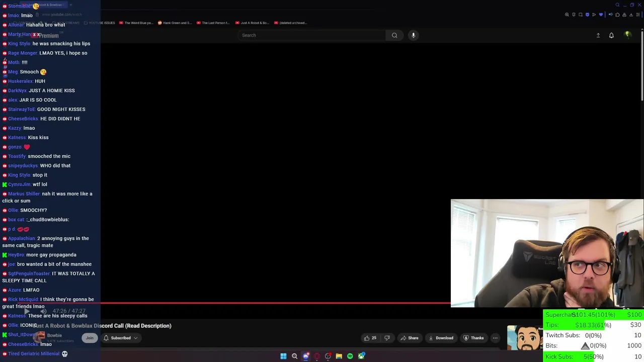Share the Discord Call video
This screenshot has width=644, height=362.
coord(409,338)
